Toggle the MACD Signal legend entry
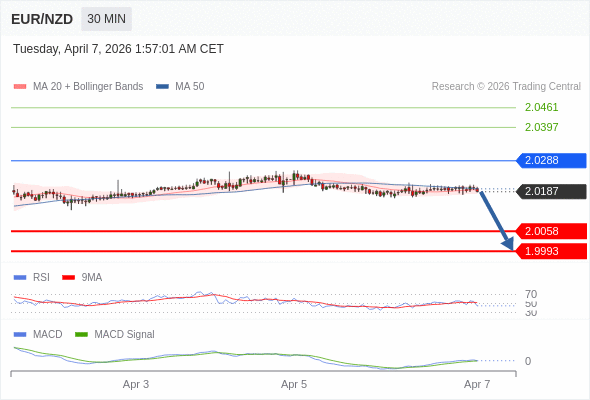Image resolution: width=590 pixels, height=400 pixels. click(x=115, y=334)
